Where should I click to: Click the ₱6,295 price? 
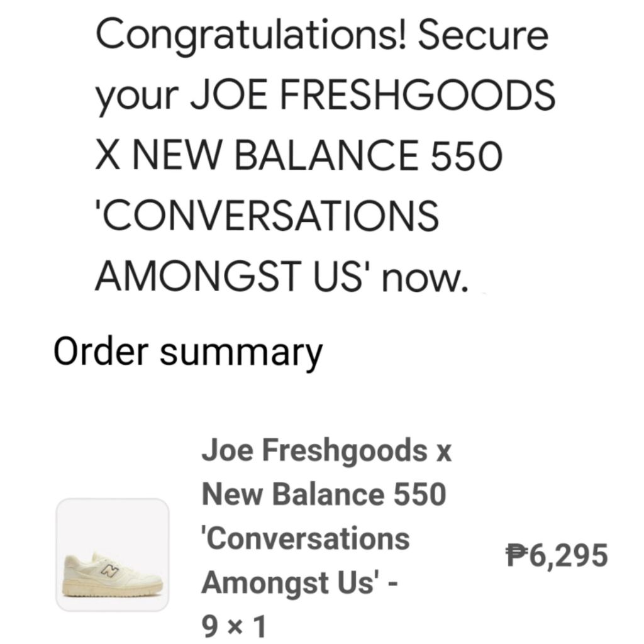tap(557, 556)
